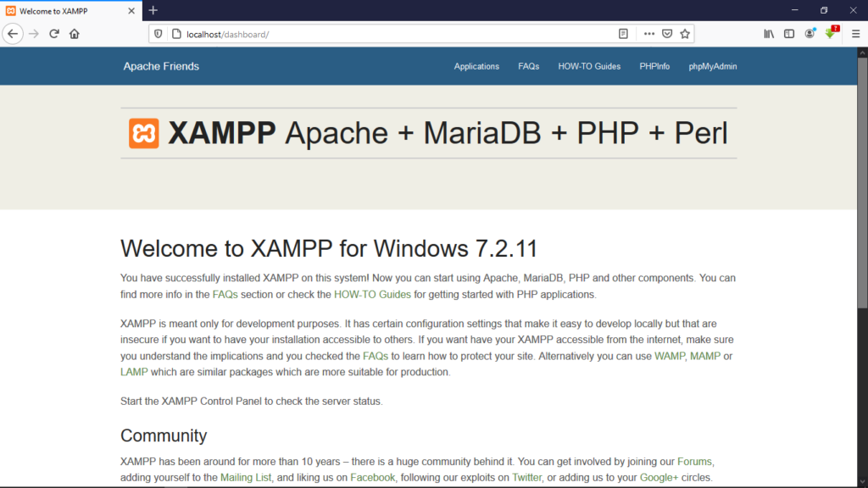Visit the Forums link
The height and width of the screenshot is (488, 868).
click(694, 462)
